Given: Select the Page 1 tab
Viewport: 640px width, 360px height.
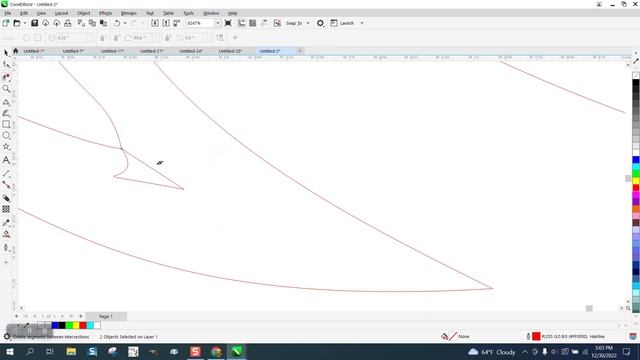Looking at the screenshot, I should (106, 316).
